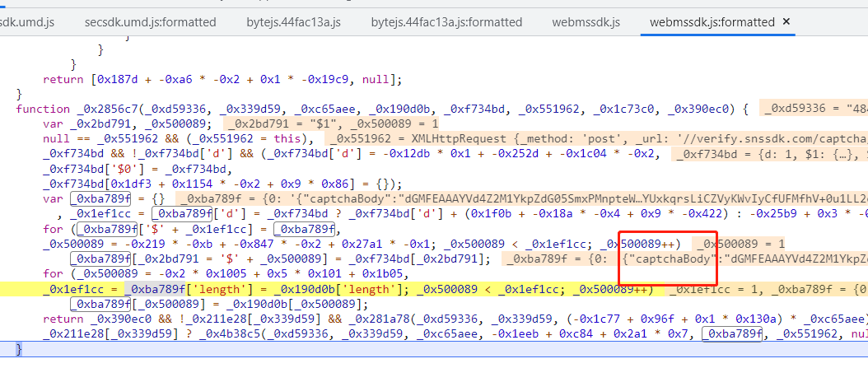Click '_0xba789f[_0x500089] = _0x190d0b[_0x500089];' line
This screenshot has width=868, height=382.
[218, 304]
